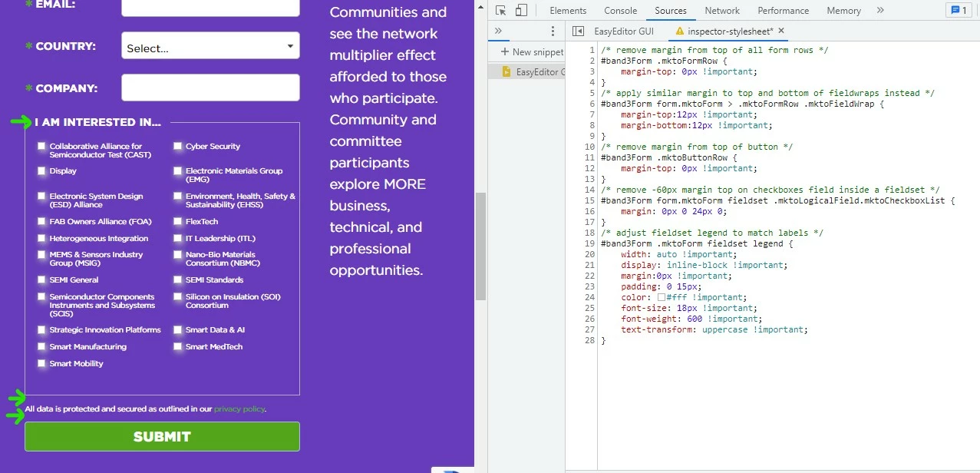Screen dimensions: 980x473
Task: Toggle the device toolbar icon
Action: coord(521,11)
